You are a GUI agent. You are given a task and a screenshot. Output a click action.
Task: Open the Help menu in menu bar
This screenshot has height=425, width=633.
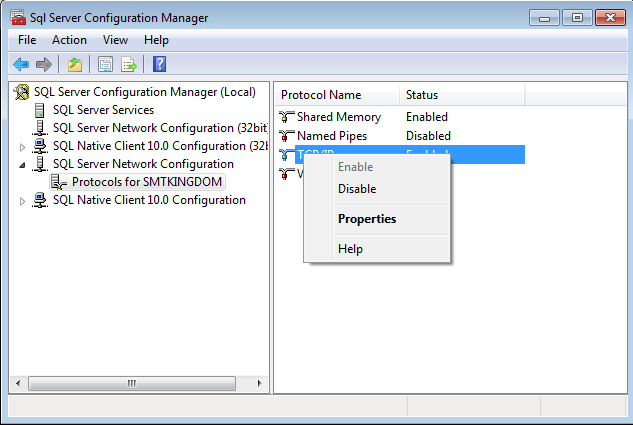click(x=156, y=40)
